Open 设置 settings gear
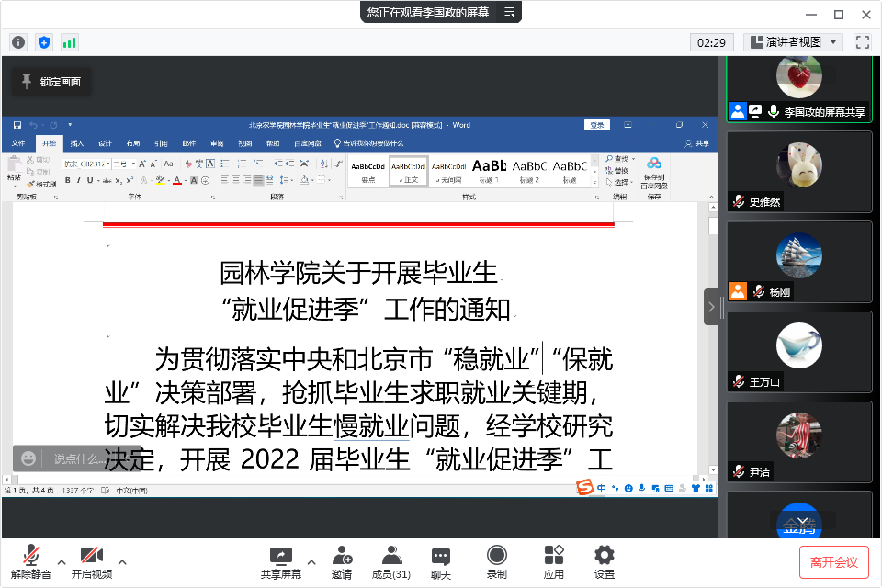Image resolution: width=882 pixels, height=588 pixels. coord(604,561)
